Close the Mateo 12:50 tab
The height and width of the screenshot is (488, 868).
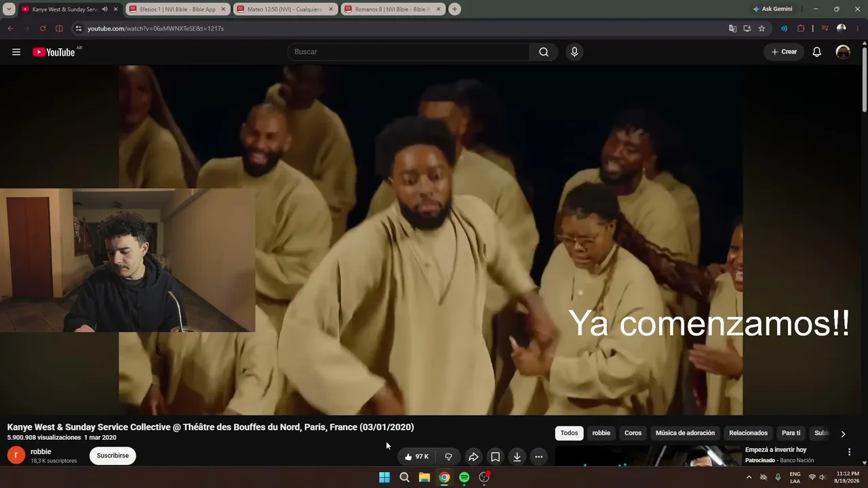(331, 9)
